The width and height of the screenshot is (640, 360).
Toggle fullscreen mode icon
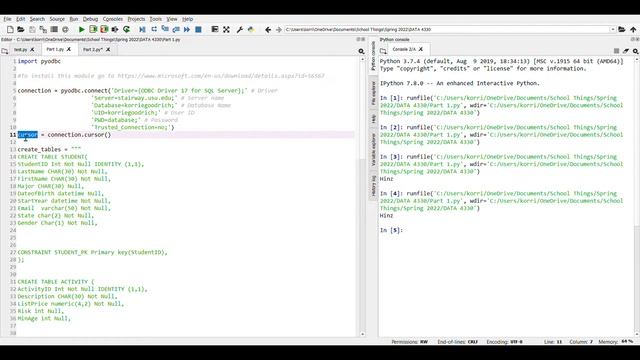tap(226, 29)
